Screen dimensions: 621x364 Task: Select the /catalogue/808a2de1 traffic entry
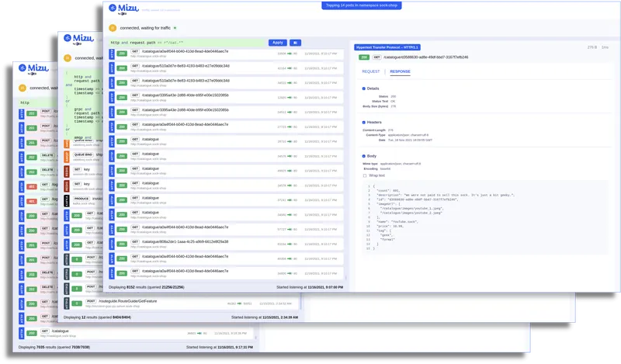point(226,244)
